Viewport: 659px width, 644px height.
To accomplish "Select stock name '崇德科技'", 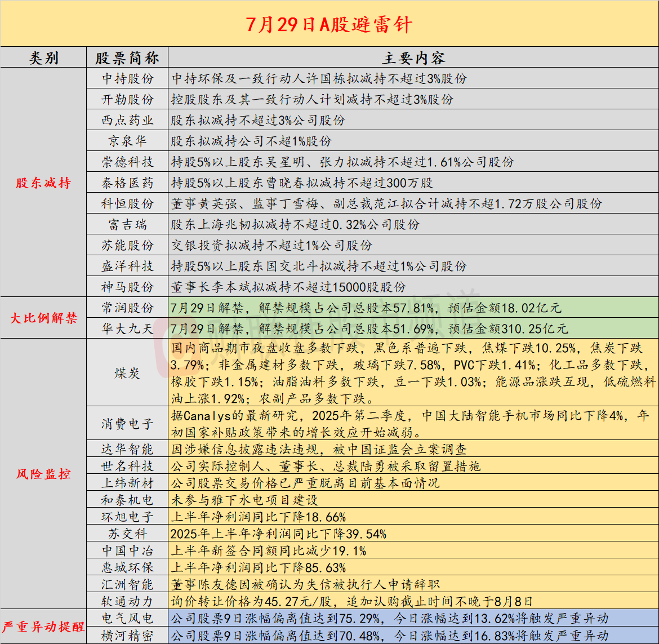I will [x=127, y=162].
